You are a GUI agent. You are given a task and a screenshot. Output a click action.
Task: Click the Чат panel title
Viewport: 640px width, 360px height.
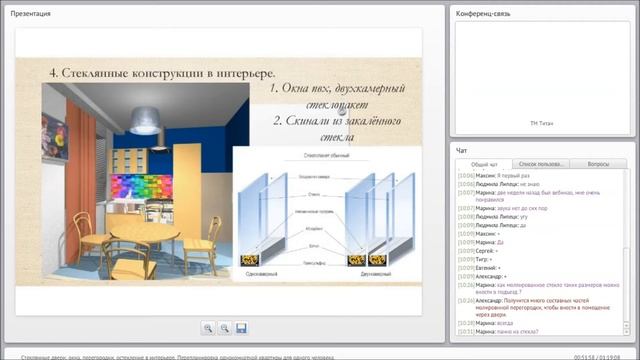point(461,150)
